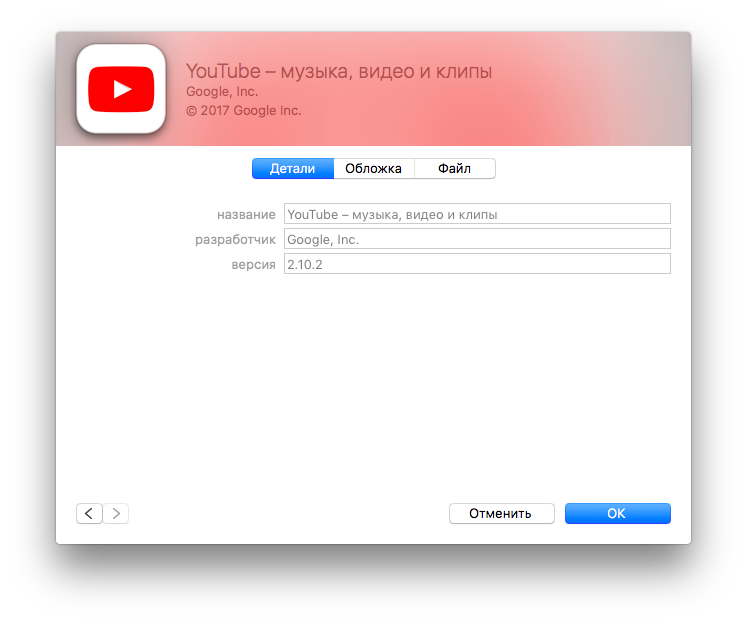
Task: Select the Детали tab
Action: point(293,169)
